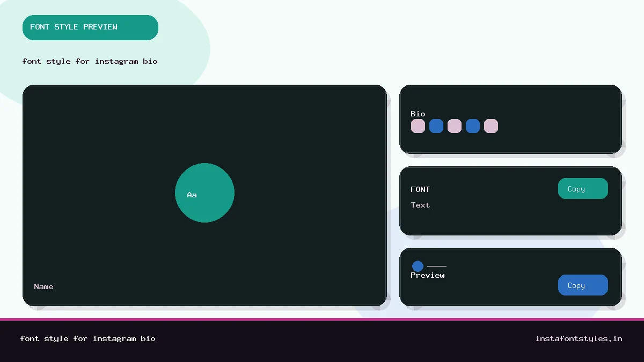Click the "FONT" heading
The image size is (644, 362).
[420, 189]
